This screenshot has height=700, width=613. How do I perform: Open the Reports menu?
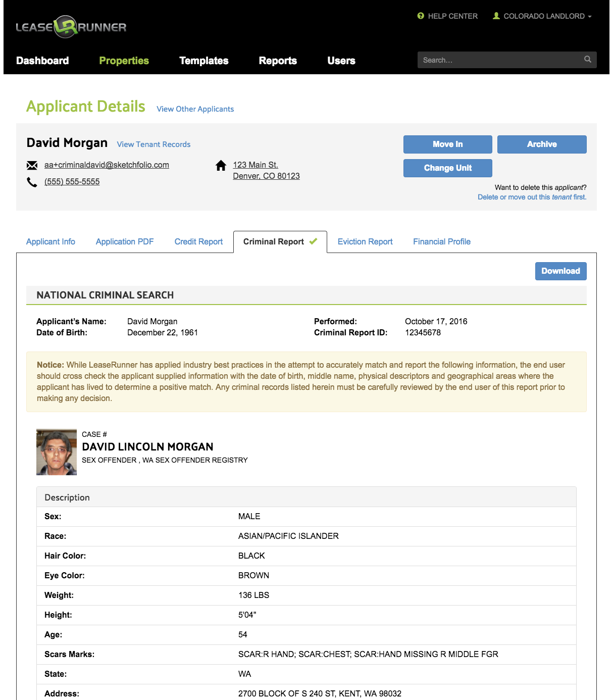tap(278, 61)
